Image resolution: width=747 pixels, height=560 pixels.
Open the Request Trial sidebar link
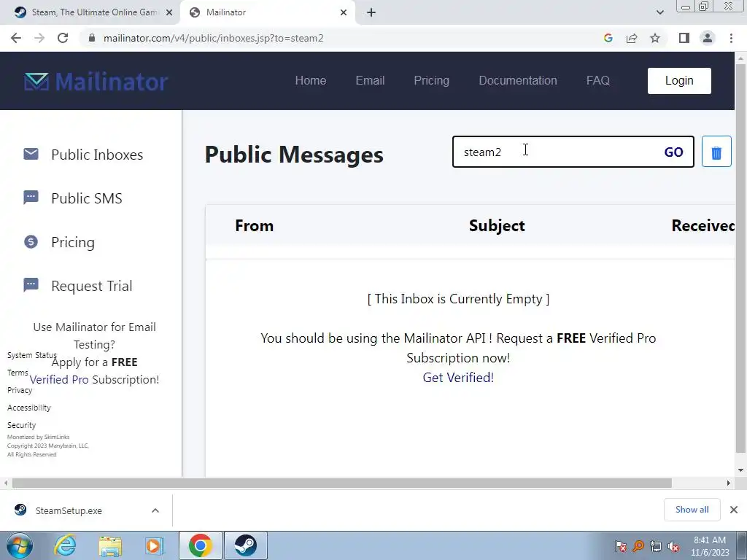[x=92, y=286]
